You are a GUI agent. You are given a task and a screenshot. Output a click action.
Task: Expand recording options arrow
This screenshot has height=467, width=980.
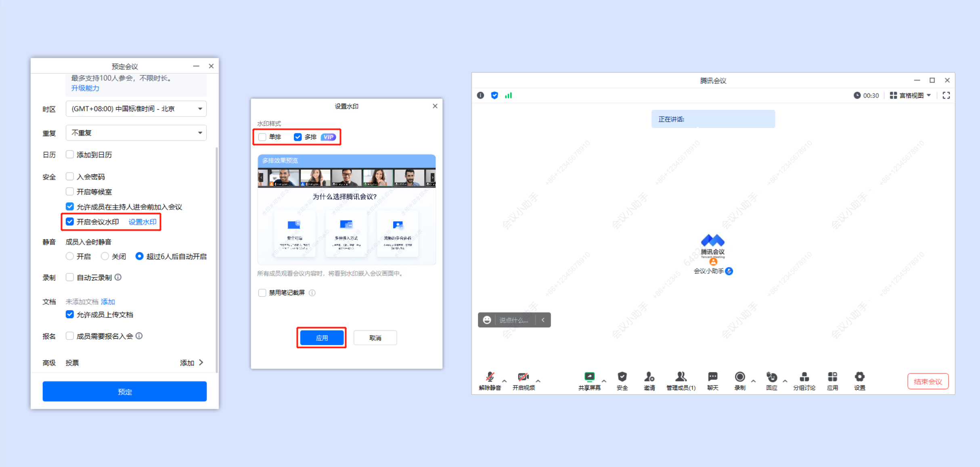753,381
